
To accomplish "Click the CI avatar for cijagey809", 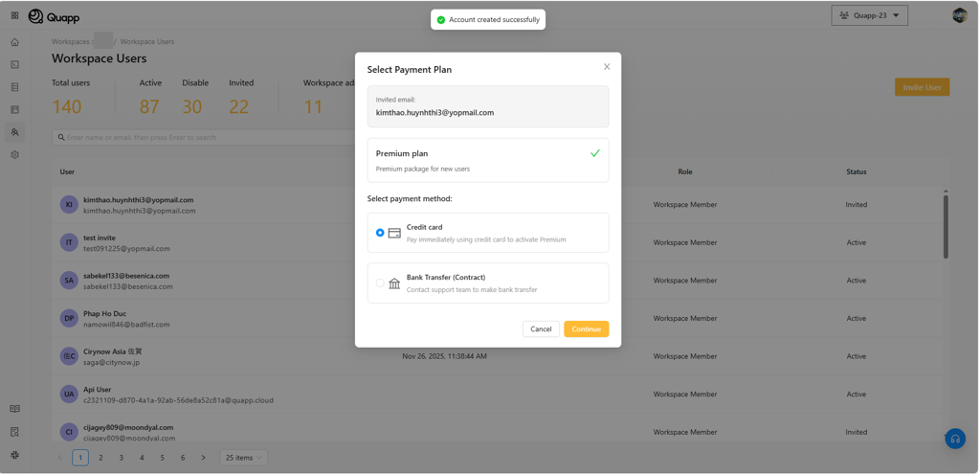I will 69,432.
